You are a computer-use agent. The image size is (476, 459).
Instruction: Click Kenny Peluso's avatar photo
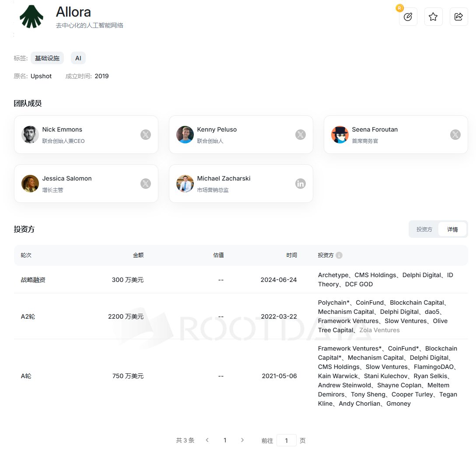185,134
